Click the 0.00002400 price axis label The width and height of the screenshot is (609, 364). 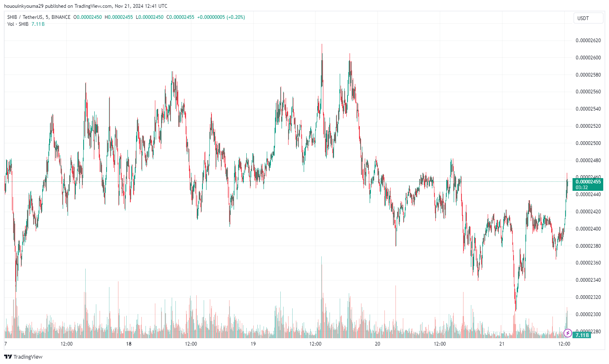pos(588,229)
